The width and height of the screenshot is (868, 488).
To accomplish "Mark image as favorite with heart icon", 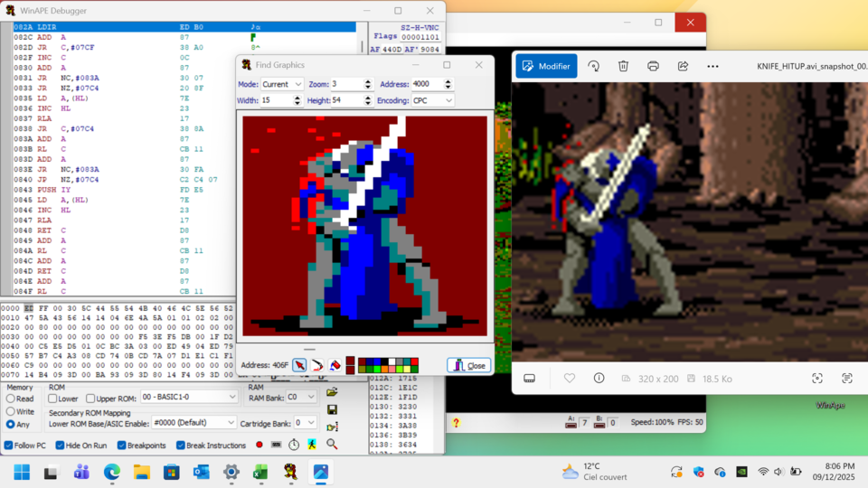I will pyautogui.click(x=569, y=379).
